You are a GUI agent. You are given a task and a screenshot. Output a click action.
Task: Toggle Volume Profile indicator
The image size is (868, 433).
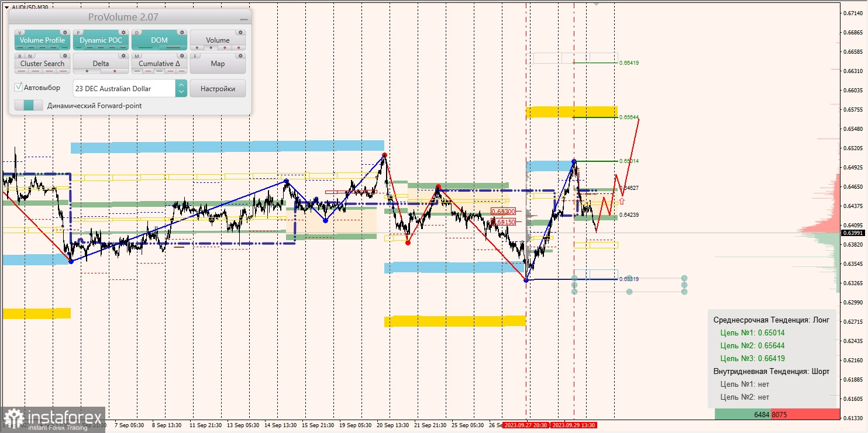pyautogui.click(x=42, y=40)
